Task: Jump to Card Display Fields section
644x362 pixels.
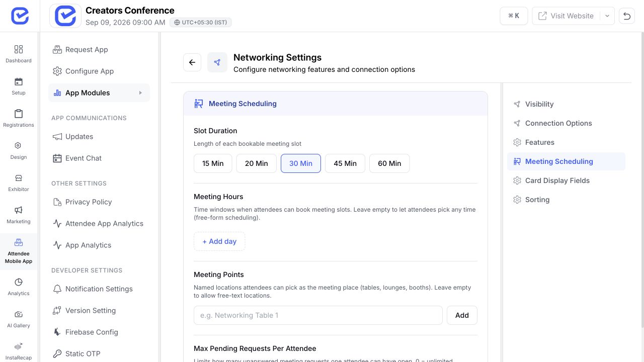Action: pyautogui.click(x=566, y=180)
